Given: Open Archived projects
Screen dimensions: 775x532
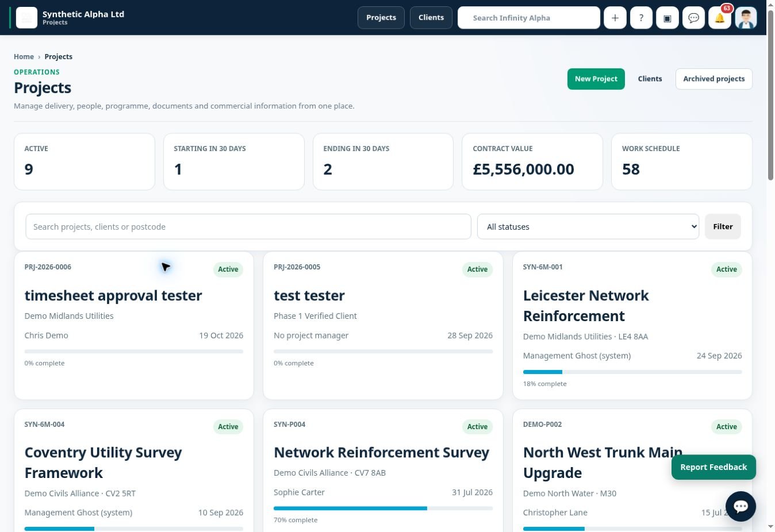Looking at the screenshot, I should [x=713, y=79].
